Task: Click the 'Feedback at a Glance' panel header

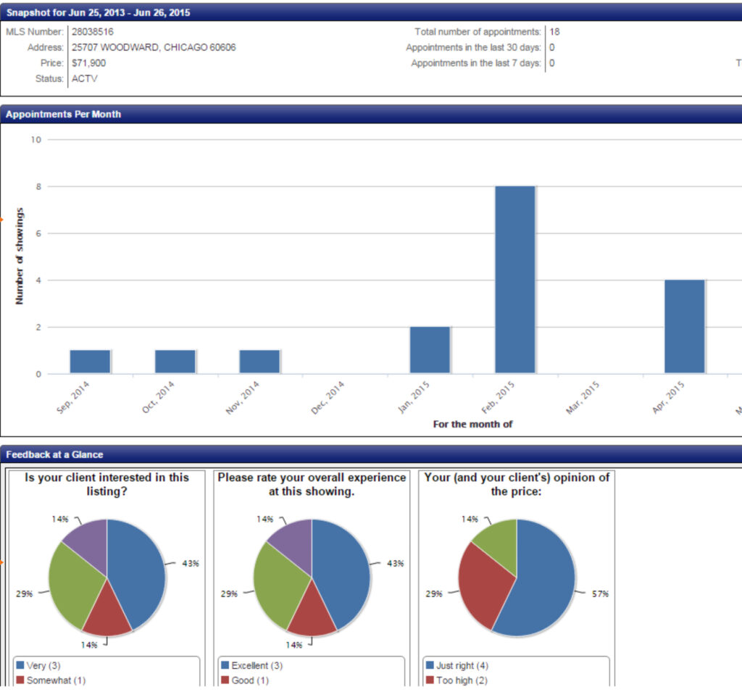Action: (x=54, y=455)
